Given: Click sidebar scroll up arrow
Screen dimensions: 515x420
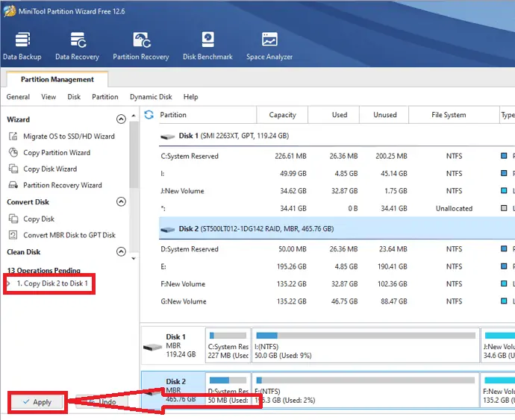Looking at the screenshot, I should [x=134, y=116].
